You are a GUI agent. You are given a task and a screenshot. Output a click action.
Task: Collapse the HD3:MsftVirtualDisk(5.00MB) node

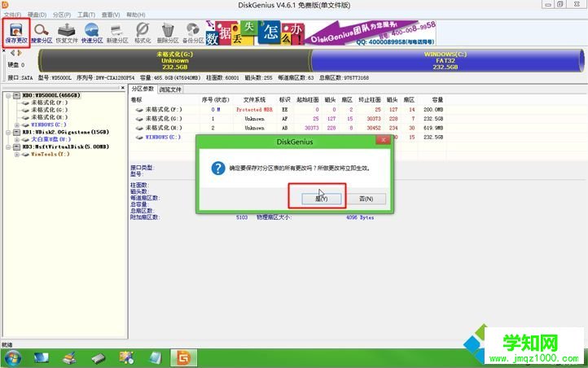[8, 147]
